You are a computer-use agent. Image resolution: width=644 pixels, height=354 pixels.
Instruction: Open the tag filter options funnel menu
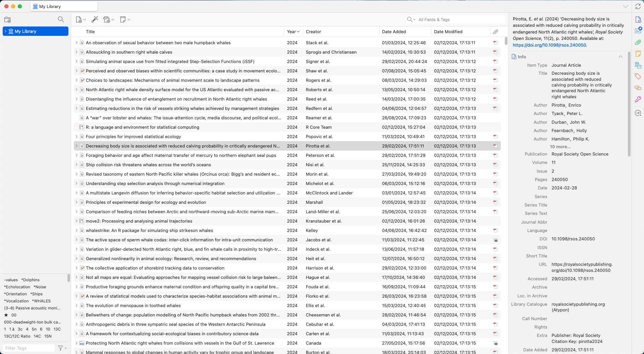tap(62, 348)
